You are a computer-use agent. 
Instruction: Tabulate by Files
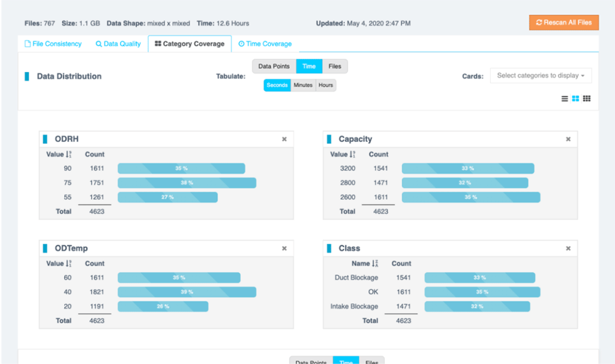coord(335,66)
